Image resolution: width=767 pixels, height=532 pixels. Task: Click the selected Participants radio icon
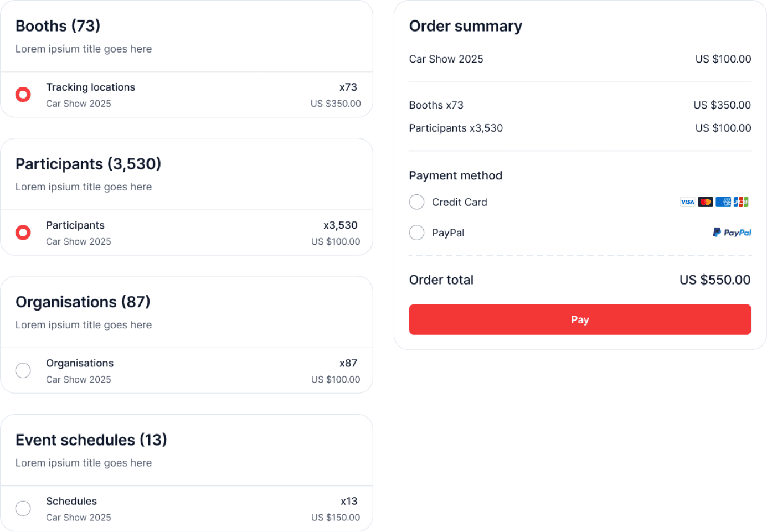[x=23, y=232]
